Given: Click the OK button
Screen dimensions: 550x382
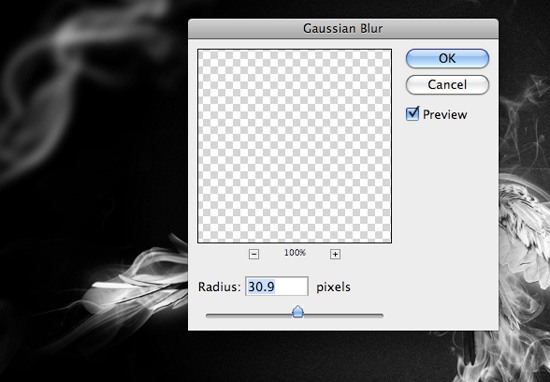Looking at the screenshot, I should click(x=447, y=59).
